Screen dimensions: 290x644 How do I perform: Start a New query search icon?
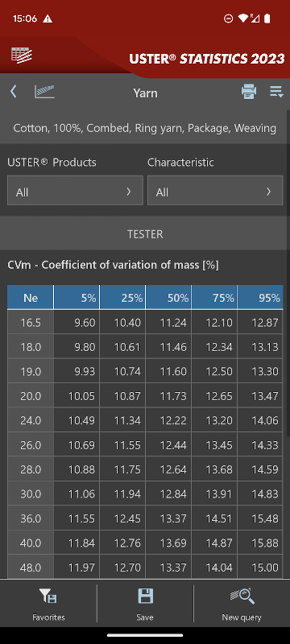pyautogui.click(x=242, y=596)
